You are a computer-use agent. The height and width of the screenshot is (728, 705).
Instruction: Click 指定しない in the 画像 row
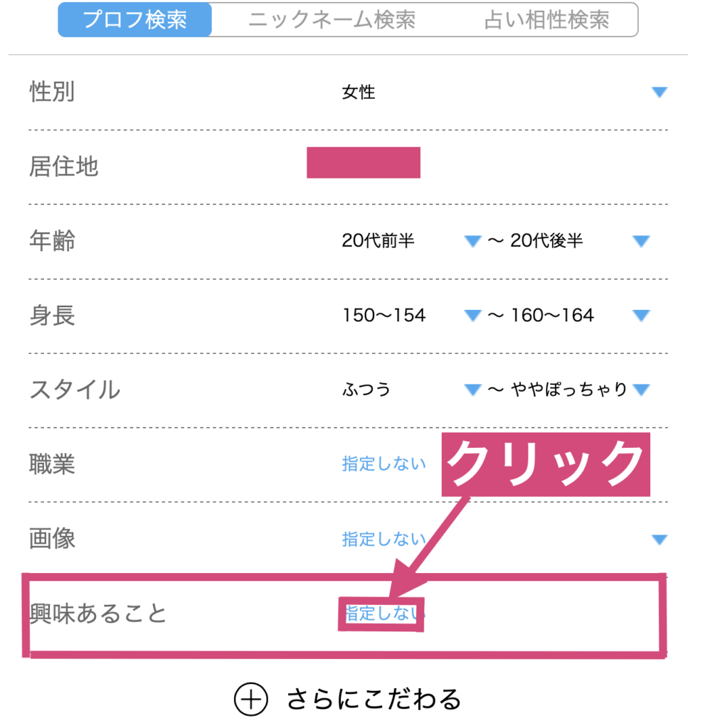click(x=383, y=539)
